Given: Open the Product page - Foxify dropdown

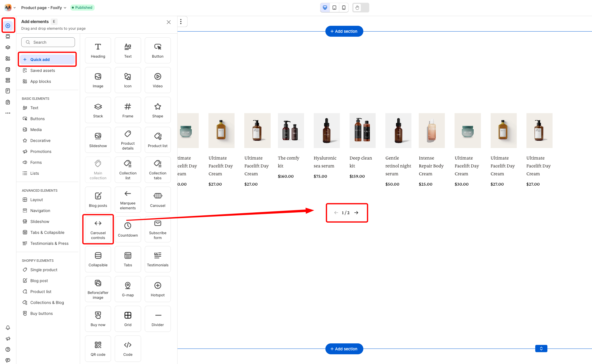Looking at the screenshot, I should (44, 8).
